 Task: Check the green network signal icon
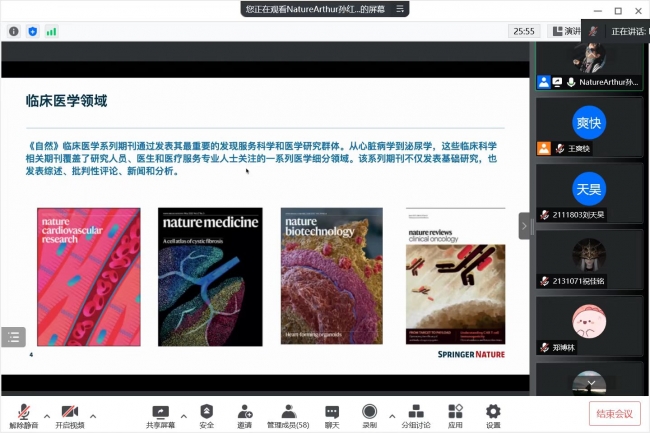click(51, 31)
